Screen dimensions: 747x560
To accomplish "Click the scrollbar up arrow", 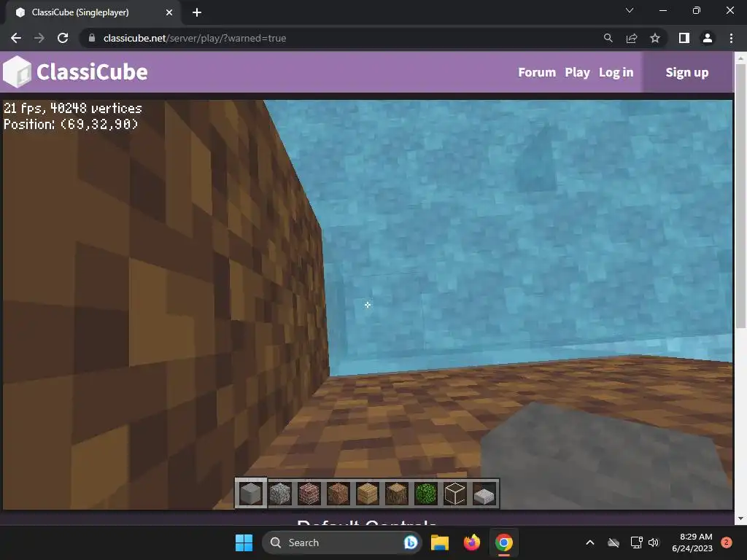I will point(740,58).
